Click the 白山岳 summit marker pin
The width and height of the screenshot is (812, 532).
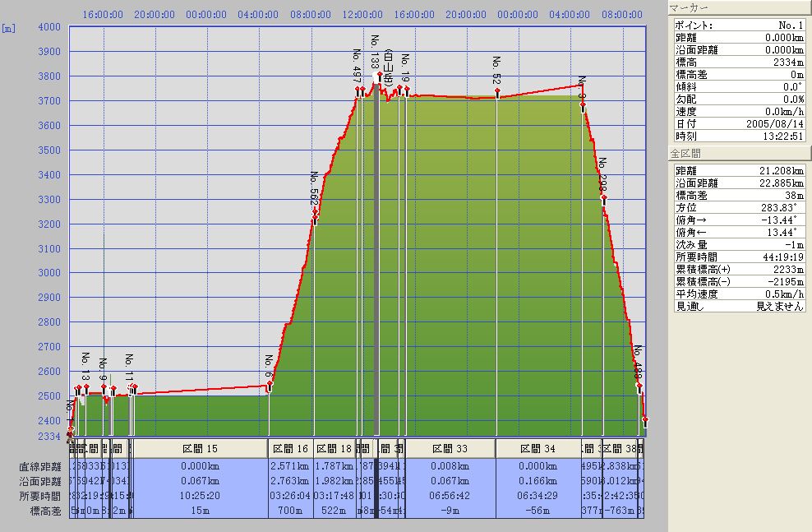[x=379, y=75]
